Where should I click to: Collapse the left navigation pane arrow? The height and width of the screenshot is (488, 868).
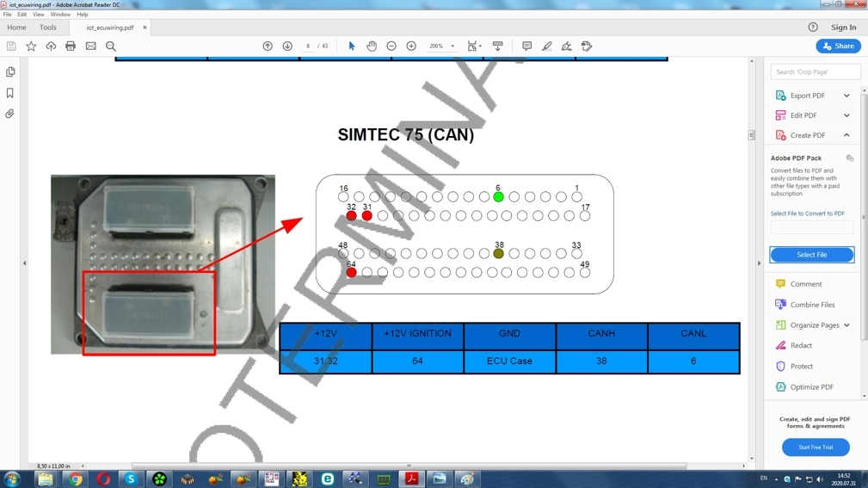pos(24,263)
